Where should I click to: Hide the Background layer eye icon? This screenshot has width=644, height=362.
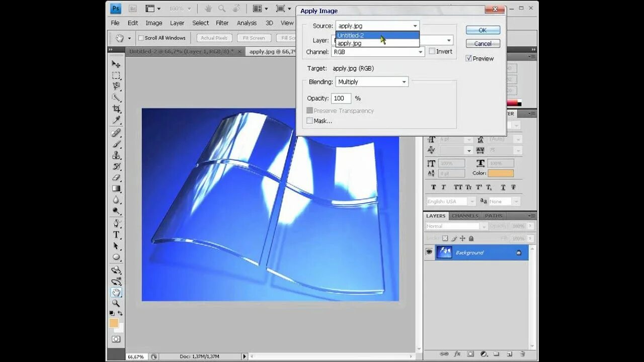(x=429, y=252)
